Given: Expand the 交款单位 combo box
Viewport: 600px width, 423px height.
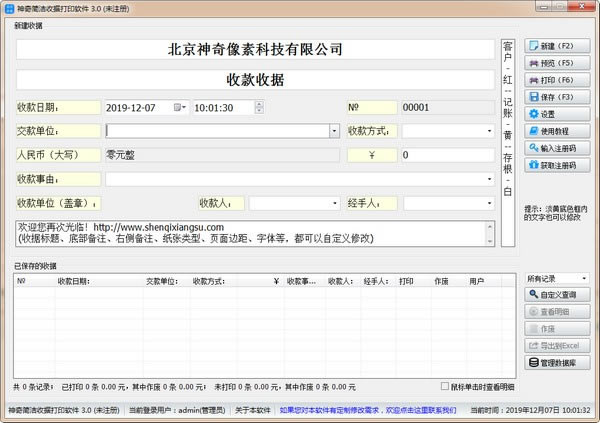Looking at the screenshot, I should tap(334, 130).
